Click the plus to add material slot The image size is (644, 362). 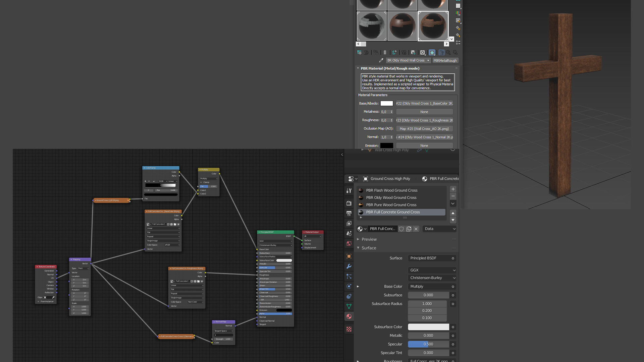(453, 189)
